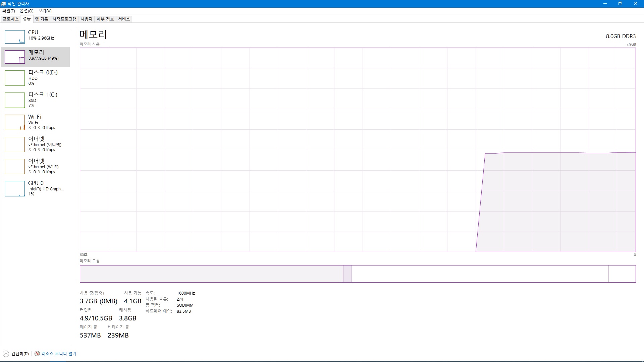Image resolution: width=644 pixels, height=362 pixels.
Task: Open the 리소스 모니터 열기 link
Action: tap(59, 354)
